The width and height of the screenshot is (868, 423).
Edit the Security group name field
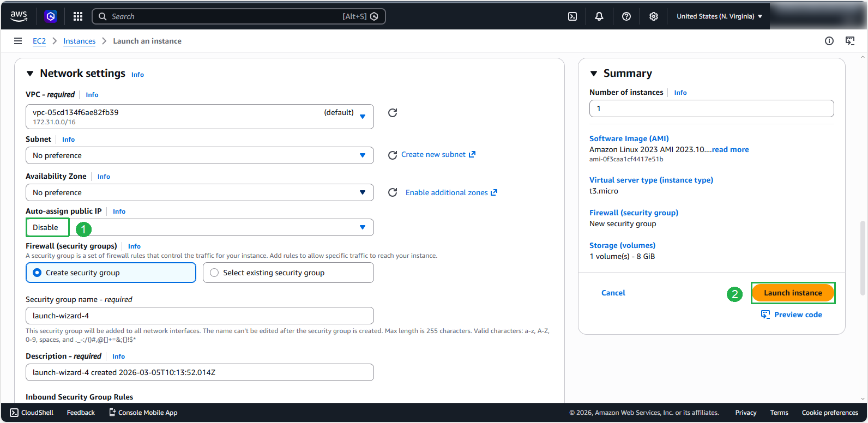tap(200, 316)
